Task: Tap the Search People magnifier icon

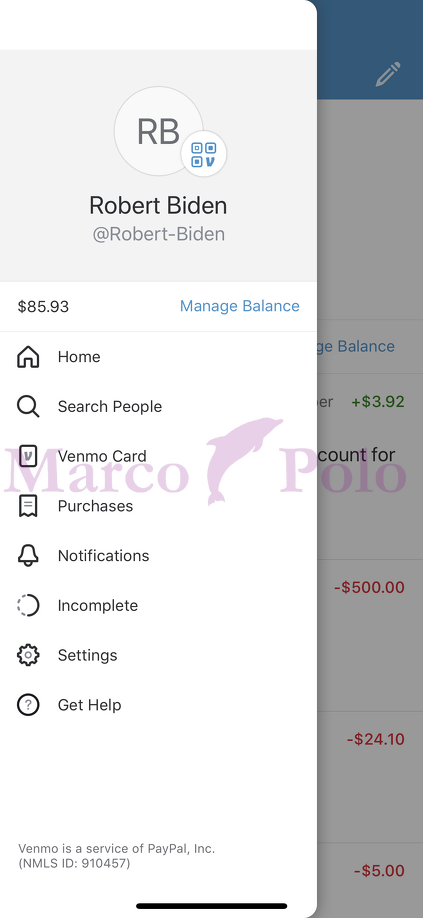Action: pyautogui.click(x=28, y=406)
